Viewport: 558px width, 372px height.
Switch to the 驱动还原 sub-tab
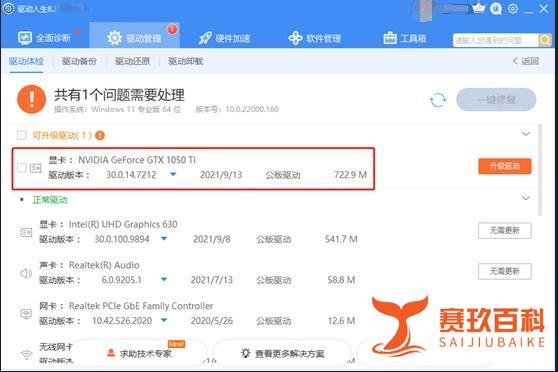[x=132, y=61]
